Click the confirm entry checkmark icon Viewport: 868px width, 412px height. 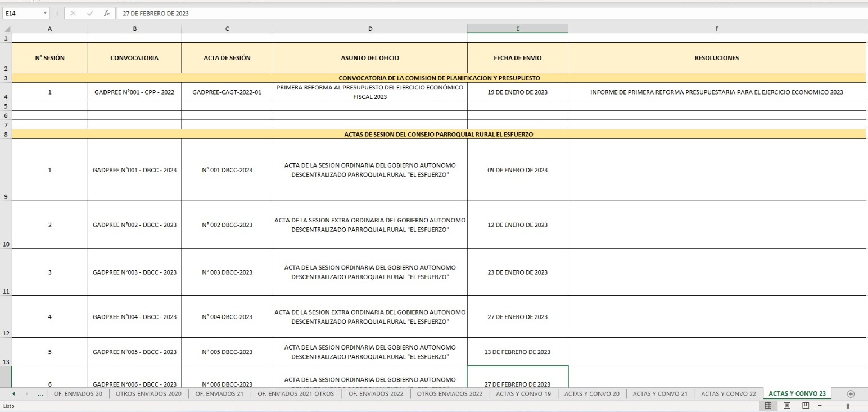click(89, 14)
